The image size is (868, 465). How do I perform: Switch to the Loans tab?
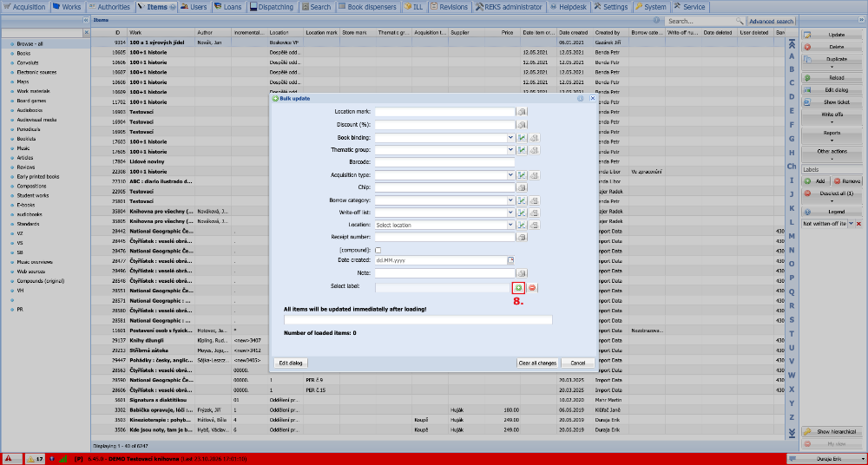point(228,7)
